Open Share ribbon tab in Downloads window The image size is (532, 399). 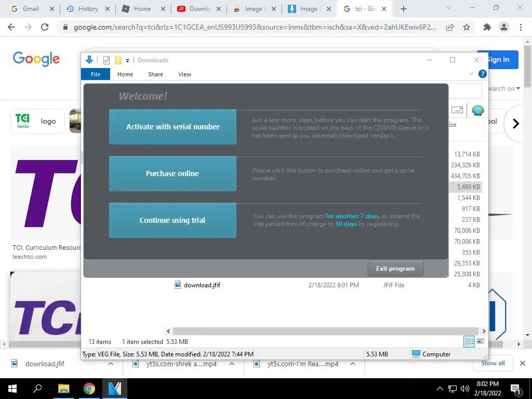(155, 74)
